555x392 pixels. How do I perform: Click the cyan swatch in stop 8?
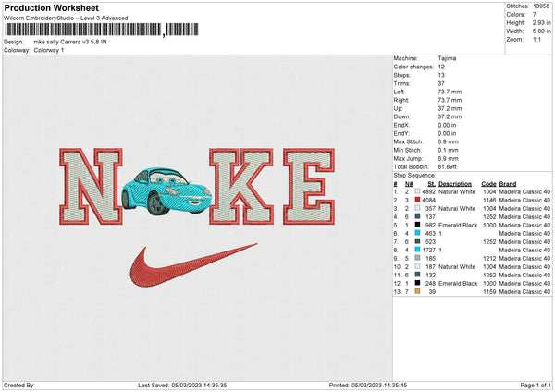tap(418, 250)
